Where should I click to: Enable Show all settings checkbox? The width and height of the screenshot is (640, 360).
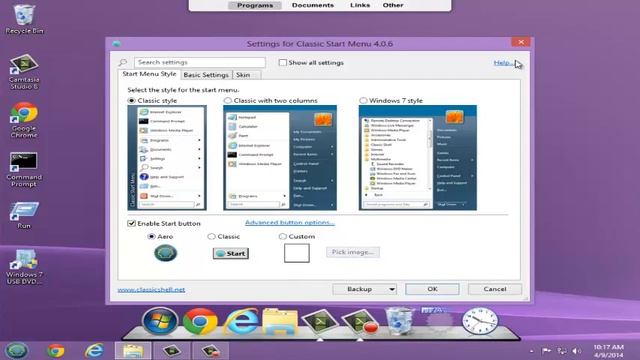click(282, 62)
